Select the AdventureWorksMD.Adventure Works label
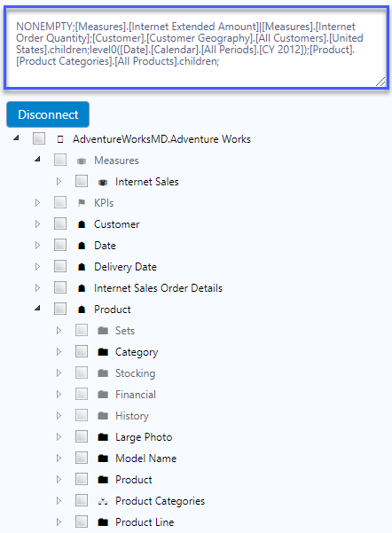This screenshot has width=392, height=533. pyautogui.click(x=161, y=139)
